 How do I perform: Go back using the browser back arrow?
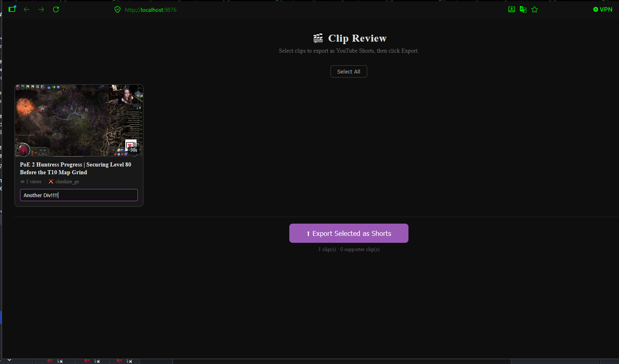pyautogui.click(x=27, y=9)
